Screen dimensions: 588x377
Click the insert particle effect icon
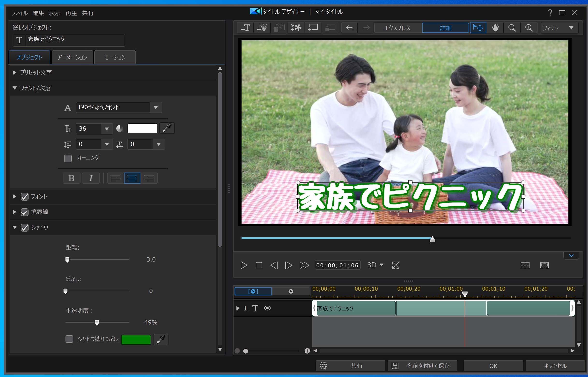[262, 28]
